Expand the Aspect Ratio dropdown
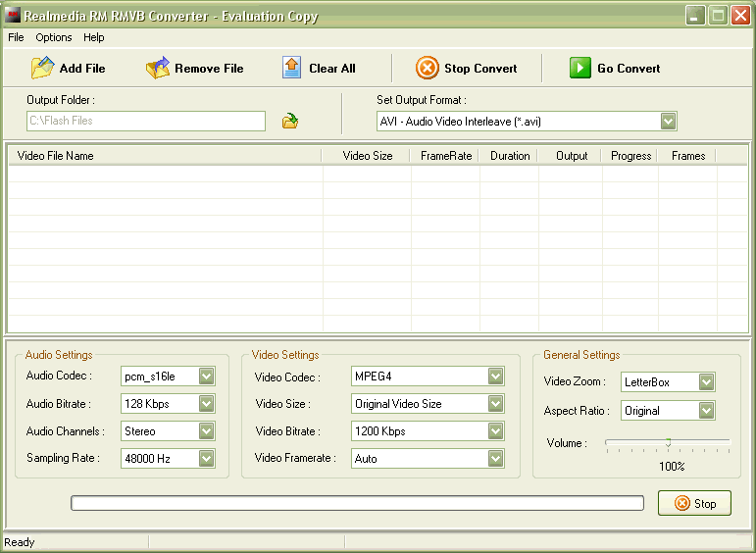 point(706,410)
